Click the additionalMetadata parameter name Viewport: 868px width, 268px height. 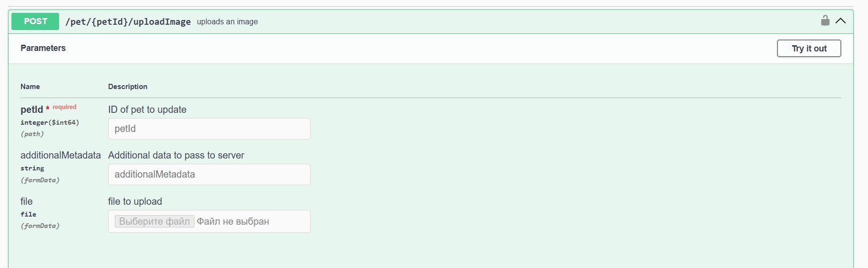tap(61, 155)
